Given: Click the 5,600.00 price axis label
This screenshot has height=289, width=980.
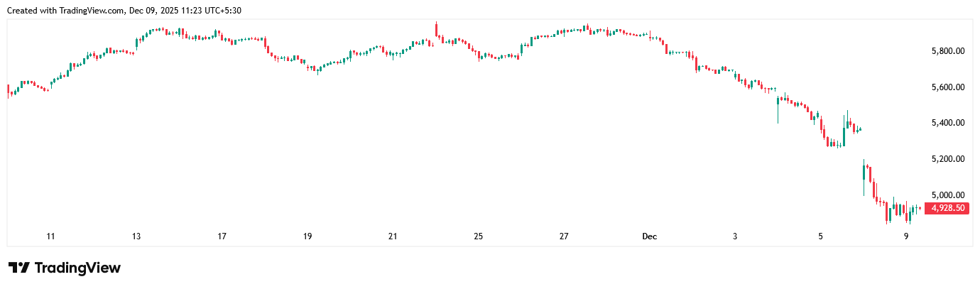Looking at the screenshot, I should (x=947, y=87).
